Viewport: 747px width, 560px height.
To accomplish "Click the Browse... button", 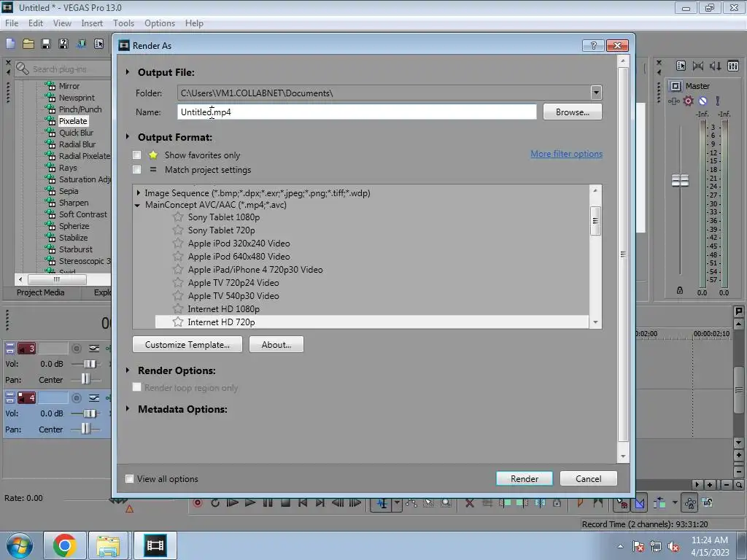I will [x=572, y=112].
